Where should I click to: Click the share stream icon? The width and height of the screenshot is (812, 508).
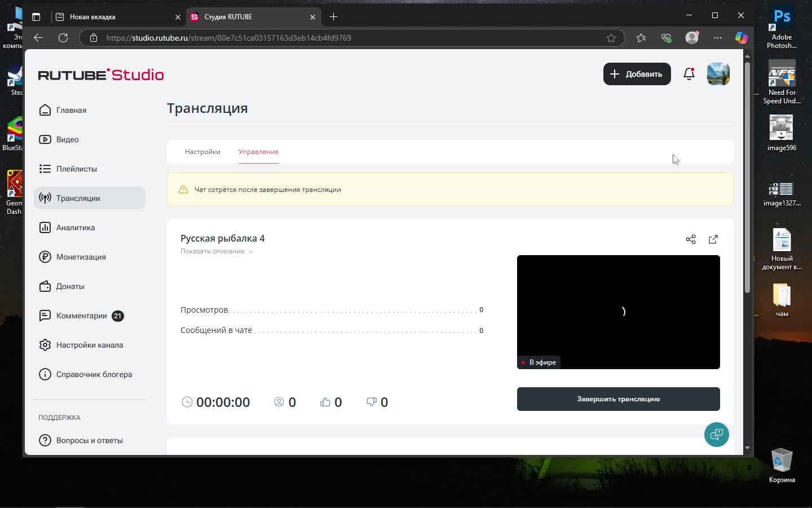[691, 239]
